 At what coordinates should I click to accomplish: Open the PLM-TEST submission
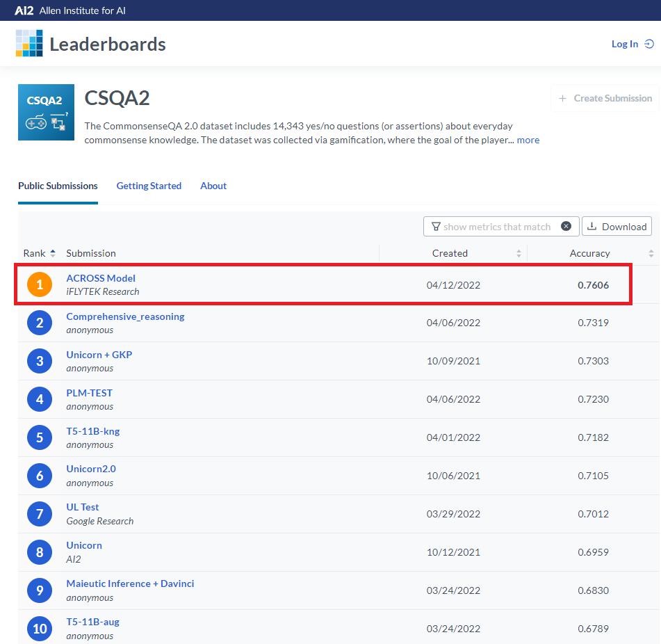click(x=90, y=393)
